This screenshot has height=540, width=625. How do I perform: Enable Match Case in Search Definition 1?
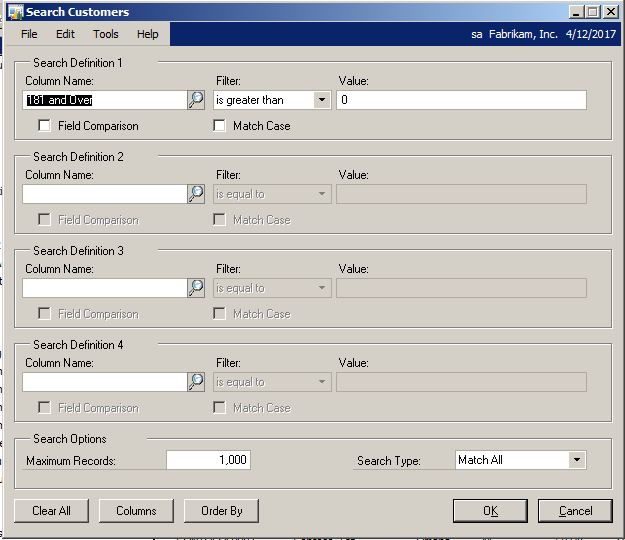click(219, 126)
